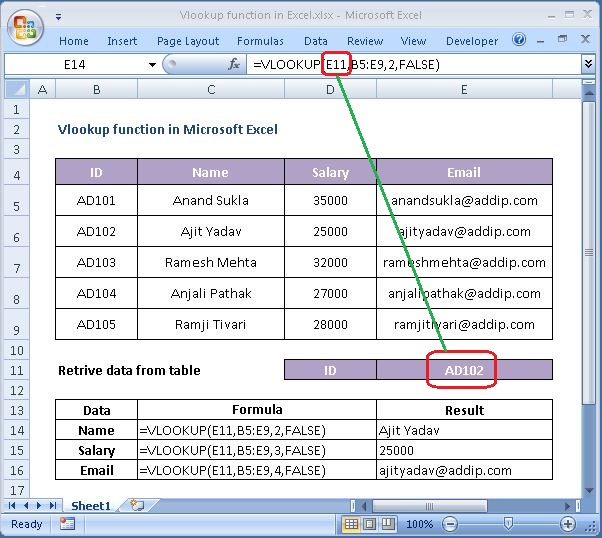Click the macro recording status bar icon
Image resolution: width=602 pixels, height=538 pixels.
click(x=67, y=524)
